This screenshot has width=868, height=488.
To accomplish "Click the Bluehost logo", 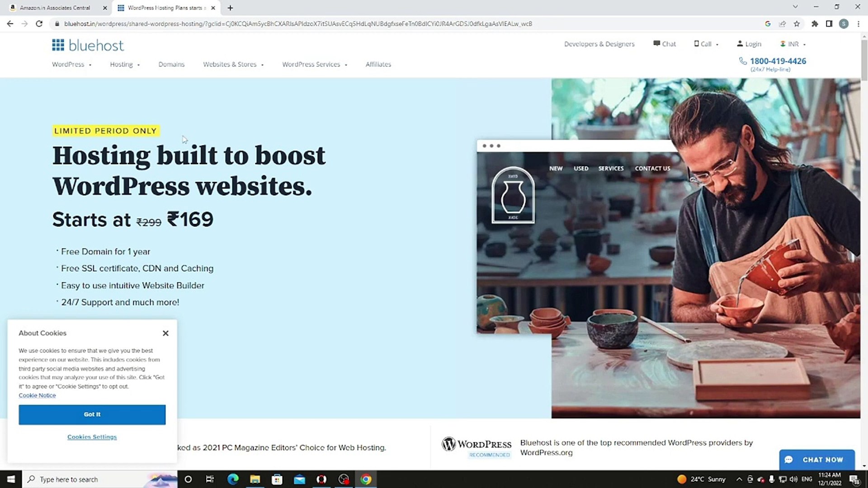I will (x=88, y=45).
